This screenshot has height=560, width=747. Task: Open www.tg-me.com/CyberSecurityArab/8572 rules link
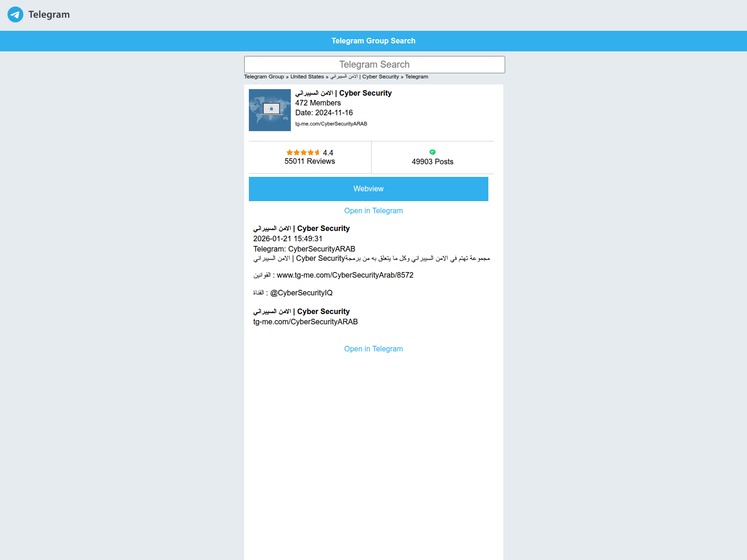345,275
